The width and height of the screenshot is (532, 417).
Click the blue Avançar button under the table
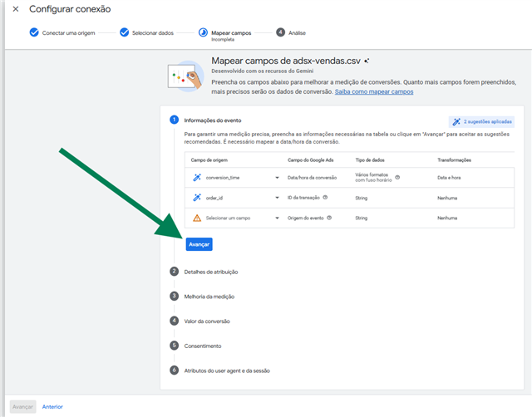199,244
